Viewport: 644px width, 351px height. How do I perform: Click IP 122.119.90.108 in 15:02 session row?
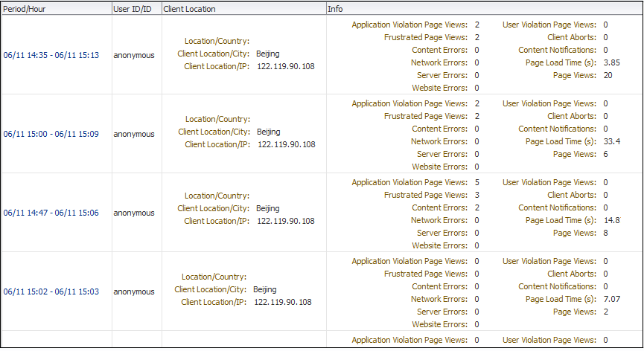click(283, 302)
